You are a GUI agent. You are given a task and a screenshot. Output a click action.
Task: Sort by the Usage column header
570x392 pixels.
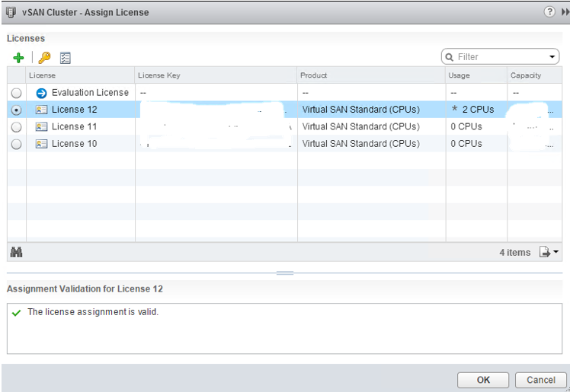coord(476,75)
